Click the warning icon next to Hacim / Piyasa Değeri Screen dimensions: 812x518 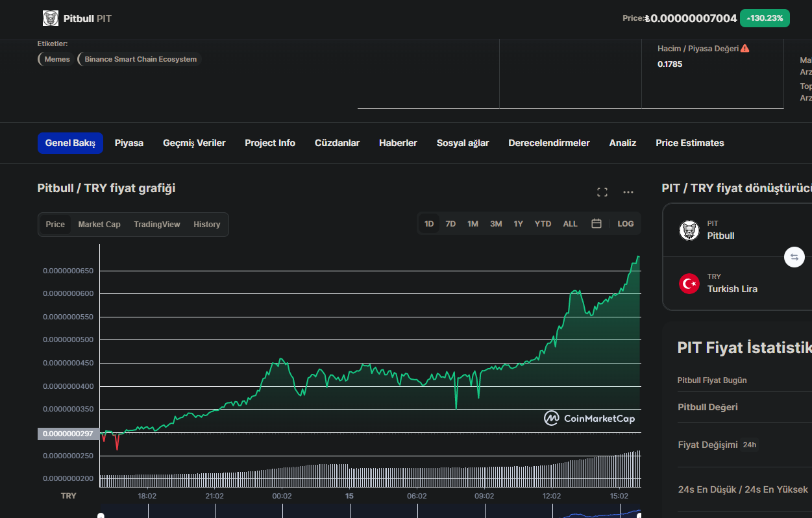tap(745, 48)
